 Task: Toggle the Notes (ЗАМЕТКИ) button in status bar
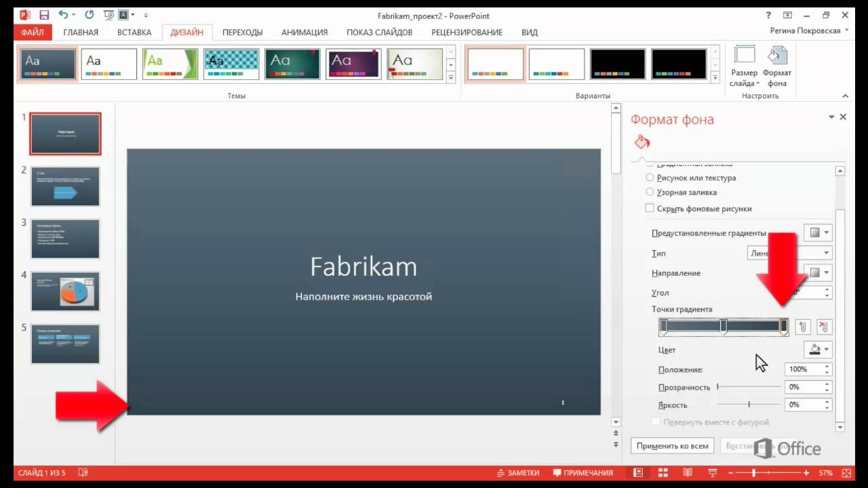(518, 472)
